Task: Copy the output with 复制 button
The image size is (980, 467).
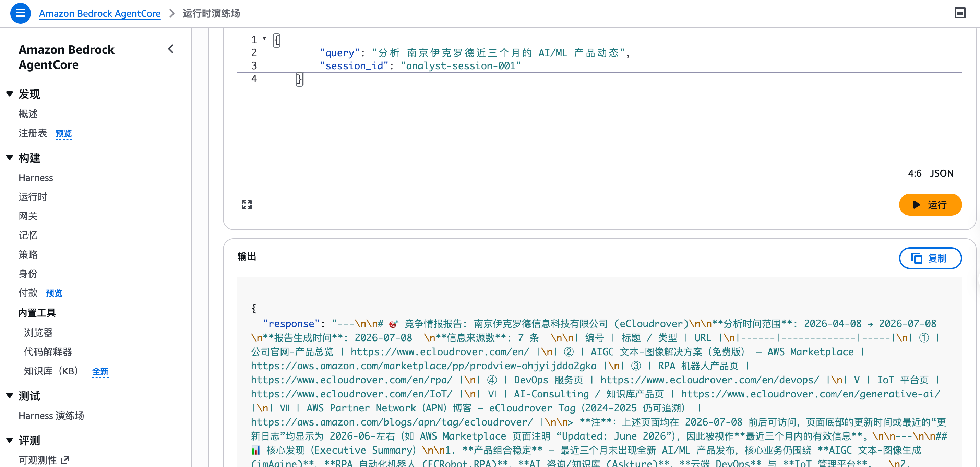Action: click(x=930, y=258)
